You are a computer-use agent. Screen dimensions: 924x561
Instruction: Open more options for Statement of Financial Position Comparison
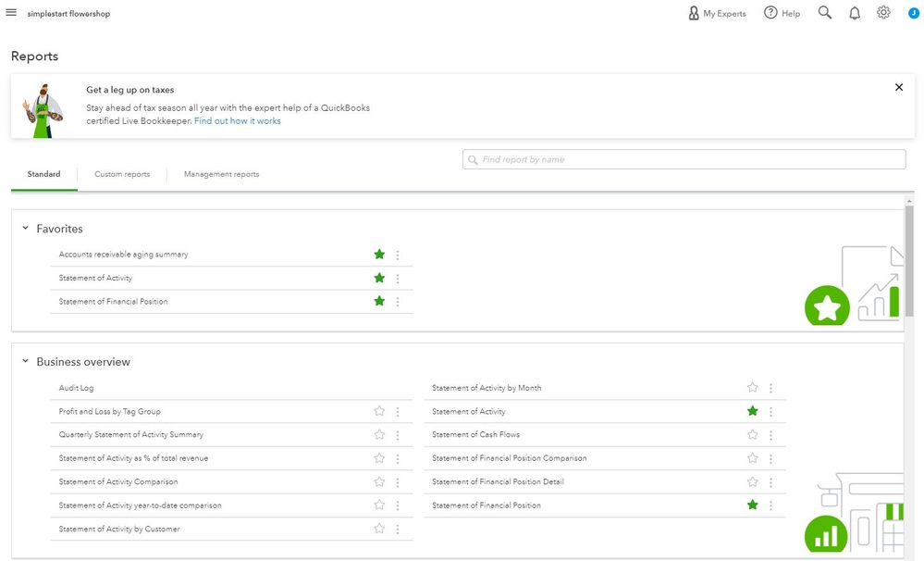click(770, 459)
